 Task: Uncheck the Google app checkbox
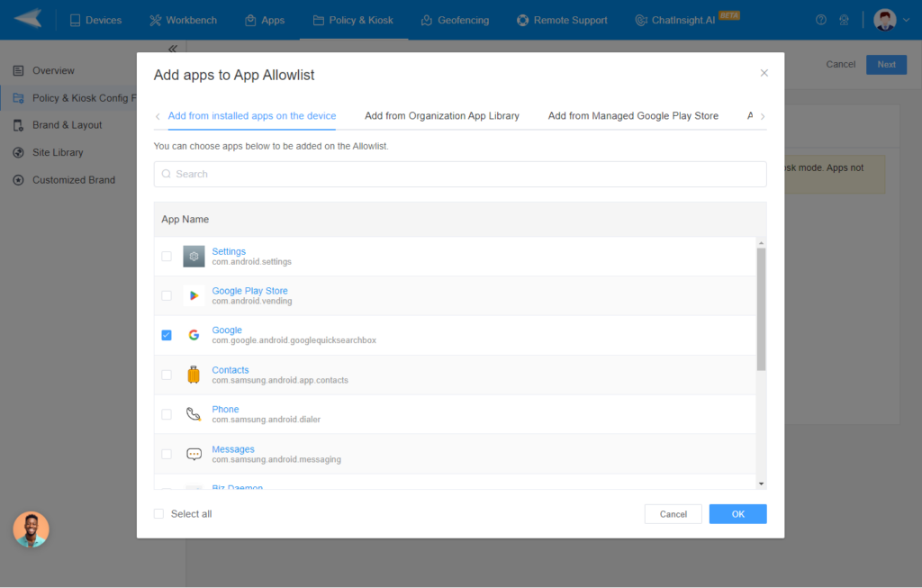167,335
